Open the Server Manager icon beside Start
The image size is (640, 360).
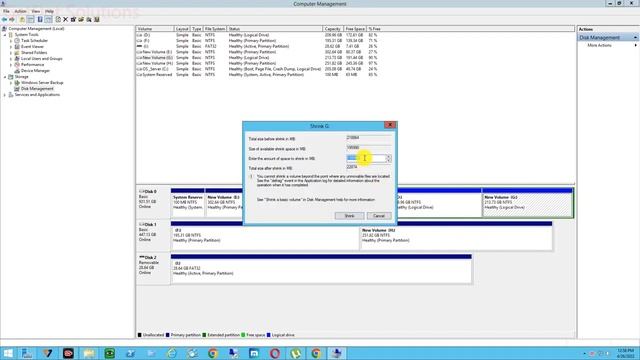[x=27, y=353]
